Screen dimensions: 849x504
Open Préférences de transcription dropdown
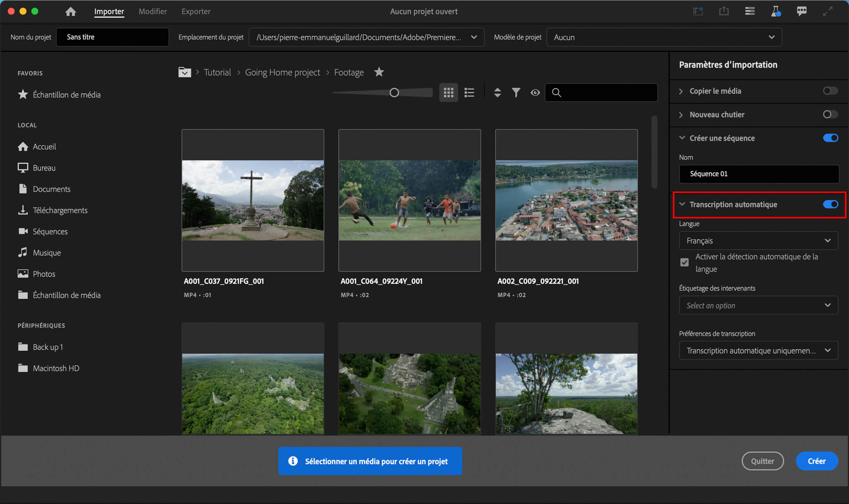pyautogui.click(x=758, y=351)
